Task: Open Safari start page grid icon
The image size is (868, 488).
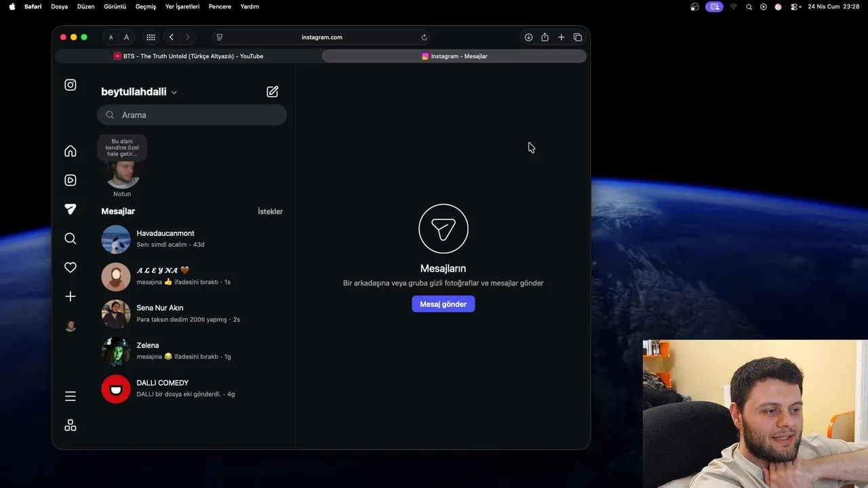Action: tap(151, 37)
